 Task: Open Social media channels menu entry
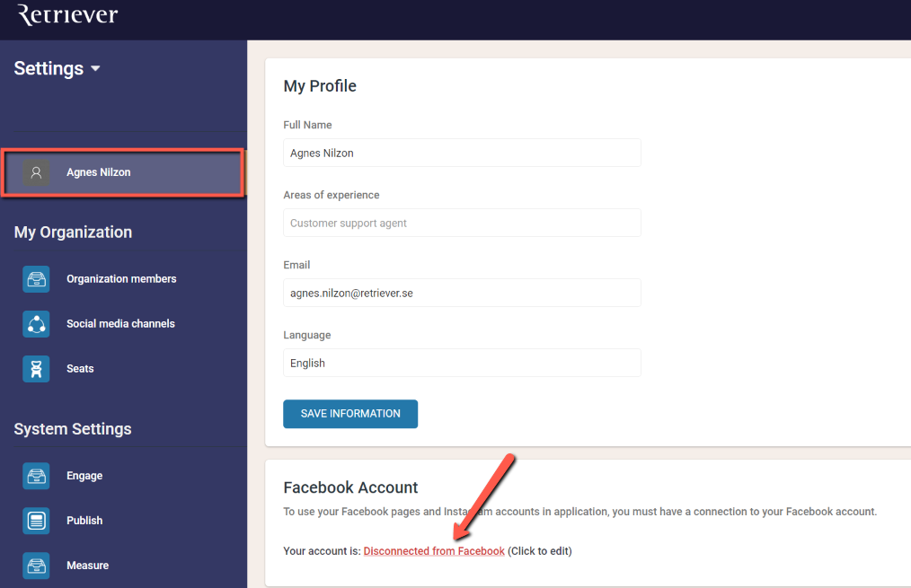point(120,324)
